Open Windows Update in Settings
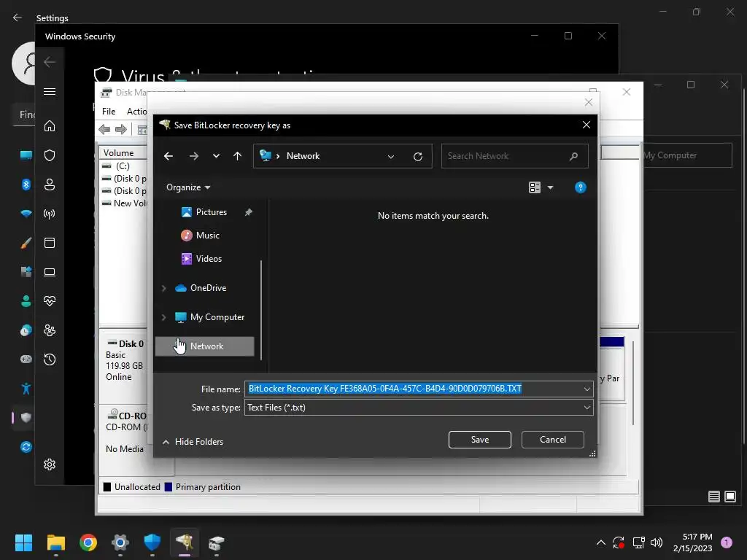The width and height of the screenshot is (747, 560). click(x=26, y=447)
